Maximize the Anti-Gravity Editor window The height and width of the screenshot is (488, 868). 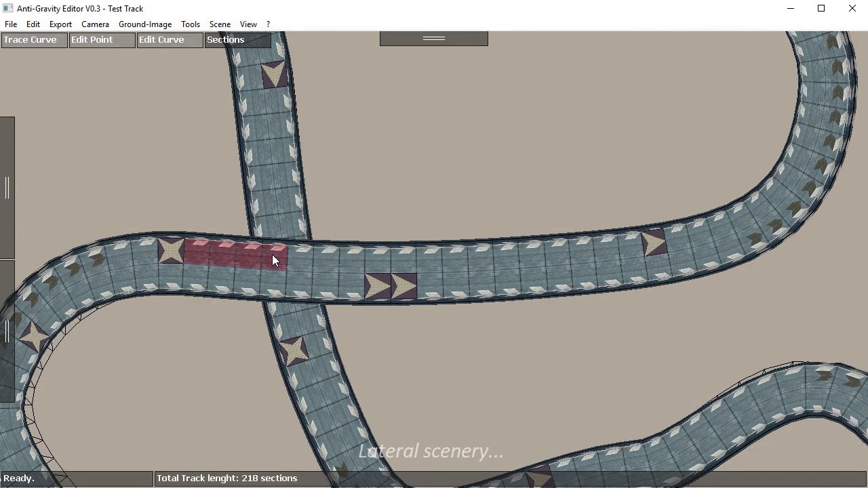coord(821,9)
